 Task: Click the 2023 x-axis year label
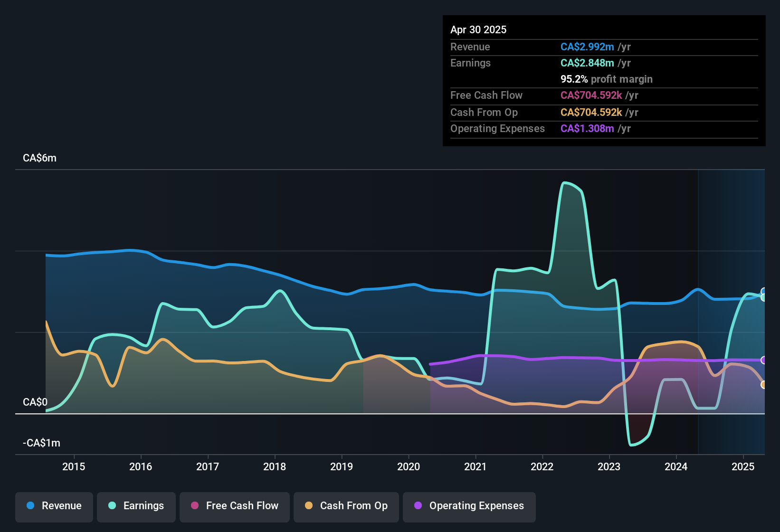[x=609, y=467]
